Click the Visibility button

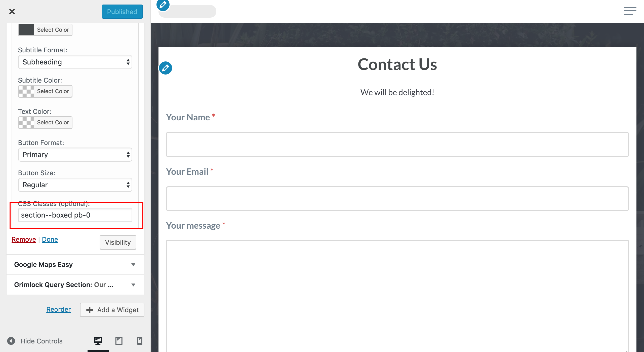coord(118,242)
